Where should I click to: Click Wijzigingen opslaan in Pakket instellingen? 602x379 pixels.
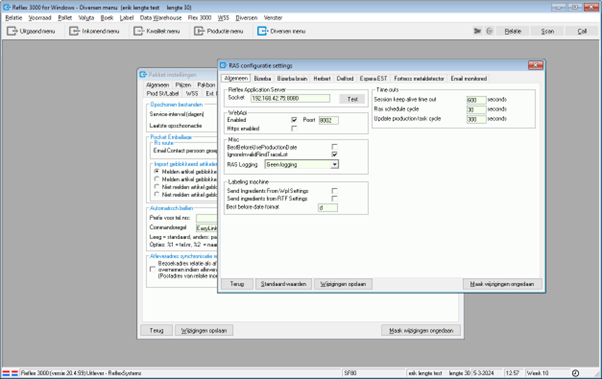tap(204, 330)
